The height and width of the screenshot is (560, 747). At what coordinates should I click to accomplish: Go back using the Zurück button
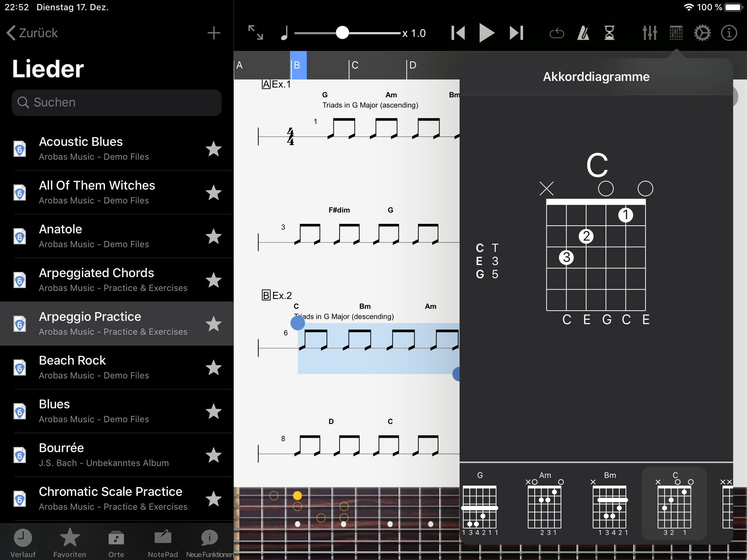[32, 33]
